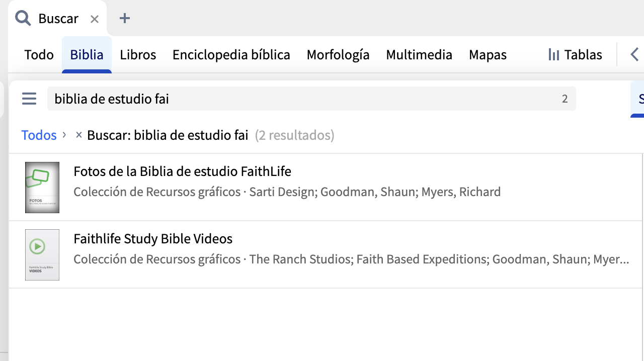This screenshot has height=361, width=644.
Task: Close the Buscar tab
Action: (95, 19)
